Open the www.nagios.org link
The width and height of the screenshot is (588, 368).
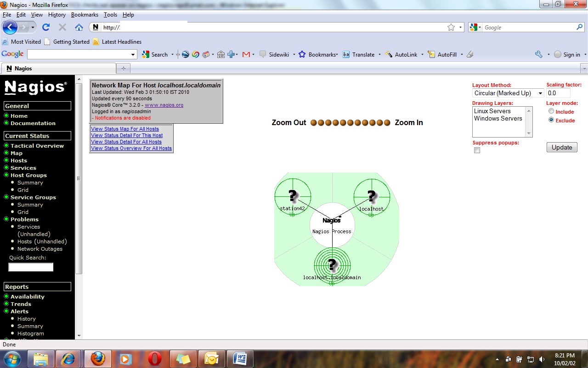tap(164, 105)
